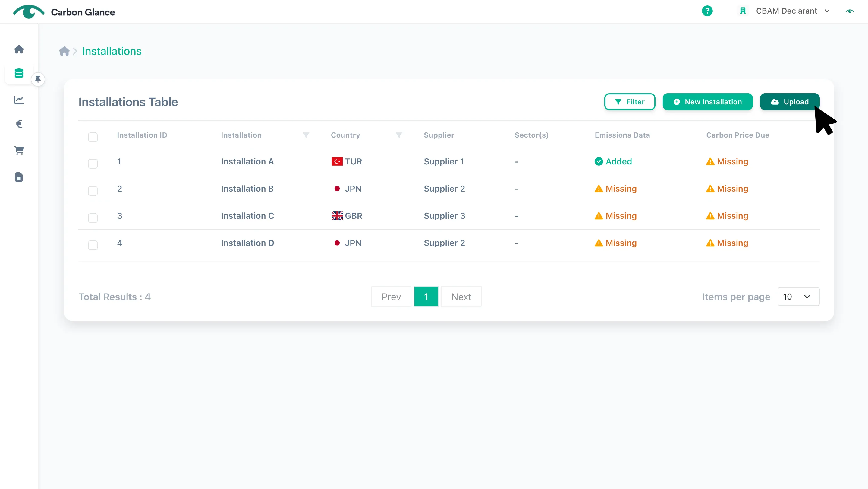The image size is (868, 489).
Task: Click the Installations breadcrumb link
Action: (112, 51)
